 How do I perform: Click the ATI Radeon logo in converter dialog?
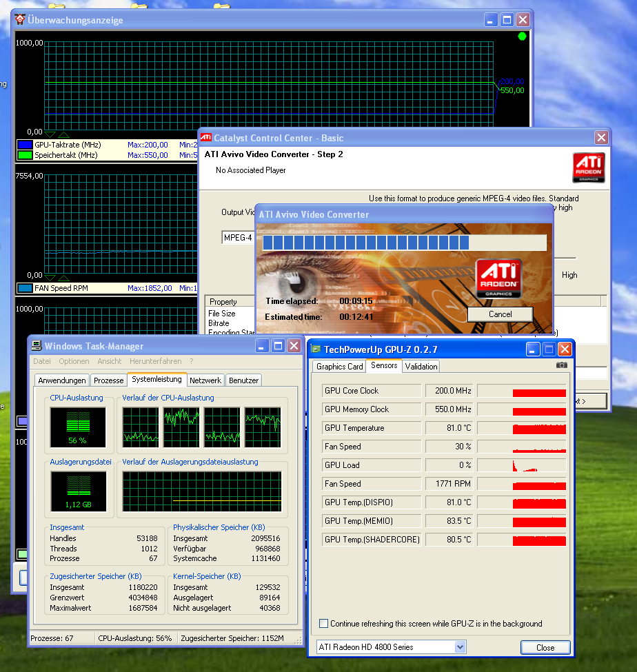click(x=498, y=278)
